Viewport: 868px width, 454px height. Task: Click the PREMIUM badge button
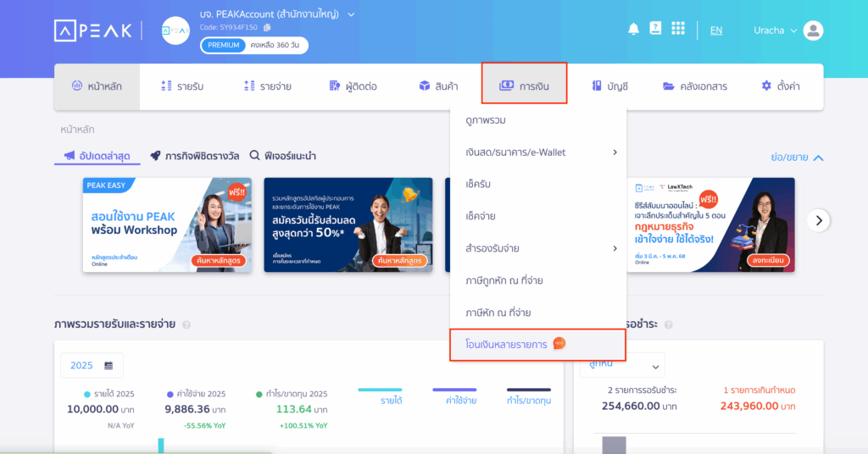click(223, 46)
